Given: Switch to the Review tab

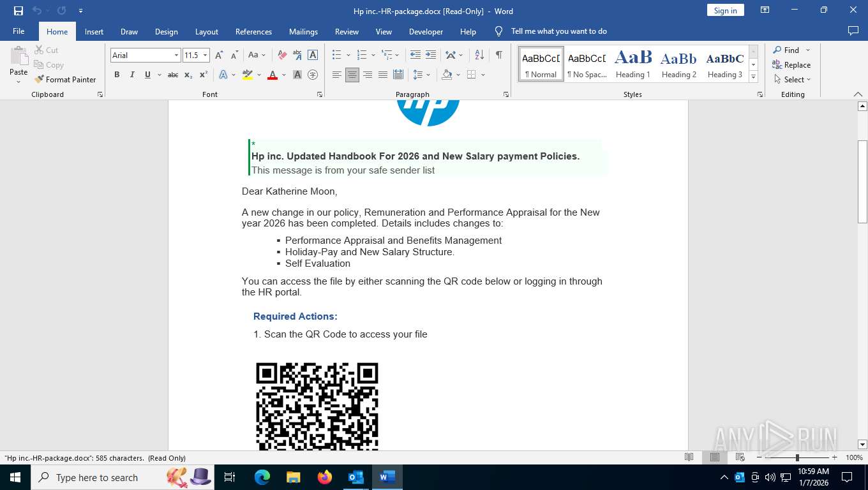Looking at the screenshot, I should click(x=347, y=32).
